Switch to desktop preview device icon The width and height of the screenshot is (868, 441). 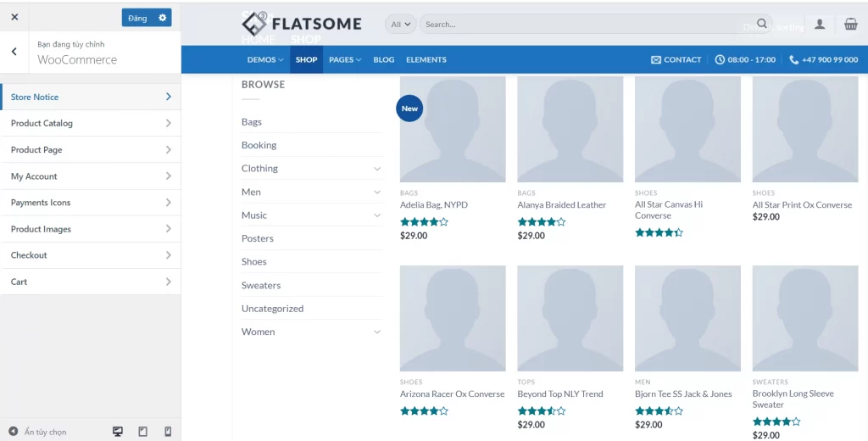click(118, 432)
